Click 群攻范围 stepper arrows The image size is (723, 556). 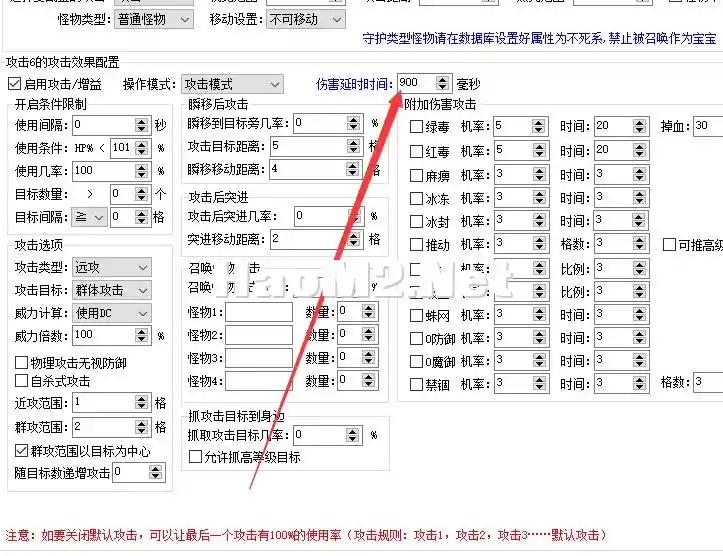[x=142, y=427]
